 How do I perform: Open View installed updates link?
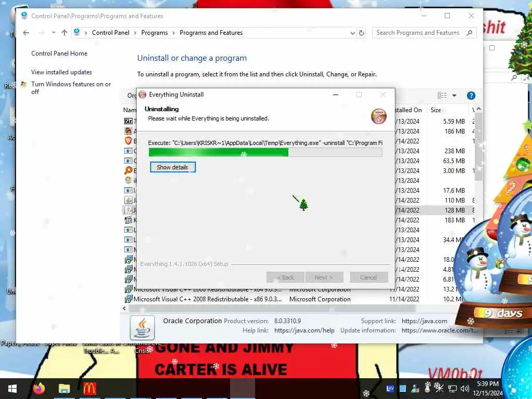[x=61, y=72]
